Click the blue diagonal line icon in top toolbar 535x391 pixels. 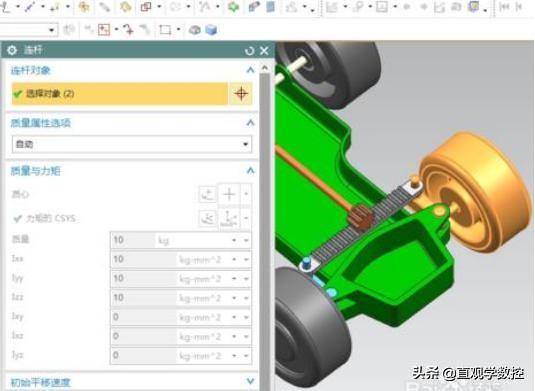(x=29, y=7)
